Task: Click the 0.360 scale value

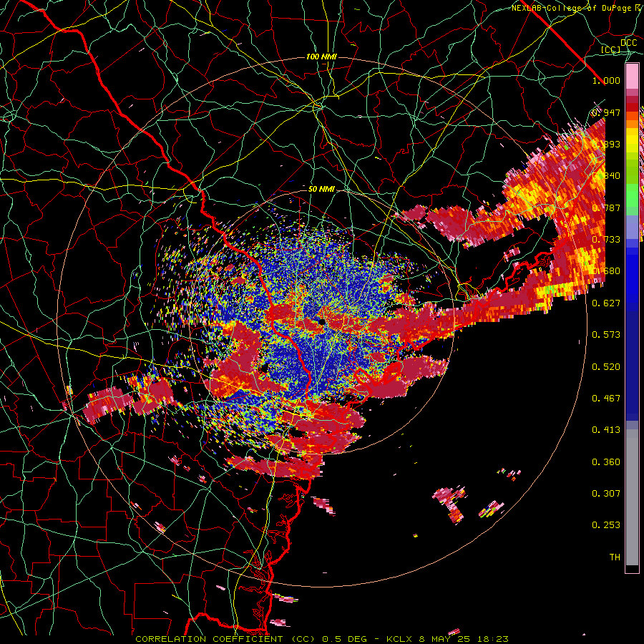Action: tap(606, 462)
